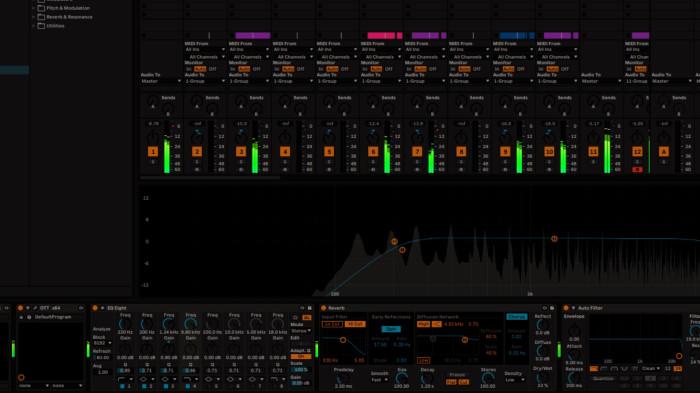The image size is (700, 393).
Task: Toggle the Reverb Spin switch
Action: coord(391,329)
